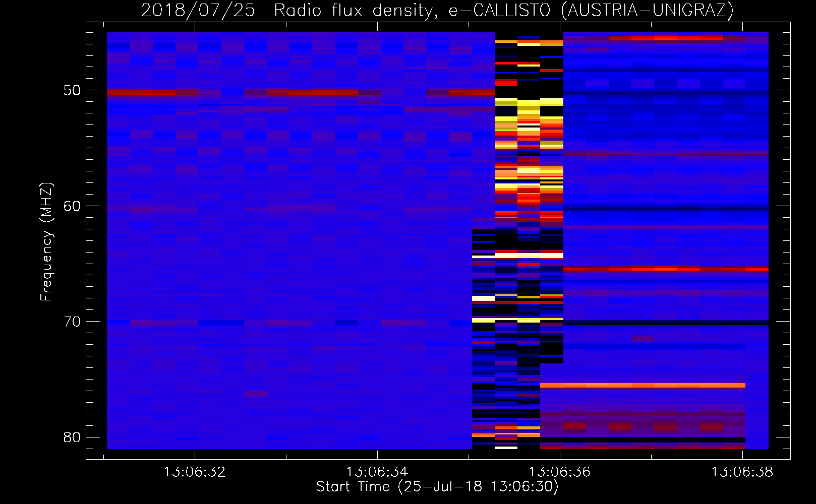The height and width of the screenshot is (504, 816).
Task: Click the plot title mentioning e-CALLISTO AUSTRIA-UNIGRAZ
Action: click(x=437, y=10)
